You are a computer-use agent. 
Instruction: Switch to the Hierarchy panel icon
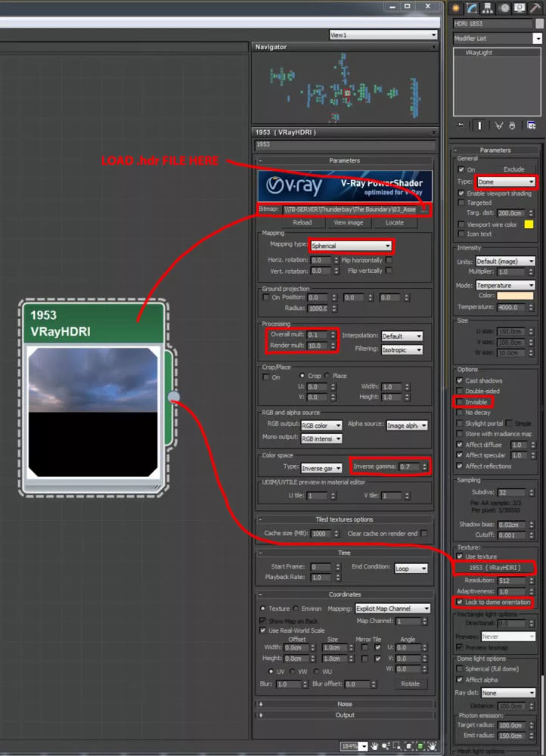click(x=489, y=8)
